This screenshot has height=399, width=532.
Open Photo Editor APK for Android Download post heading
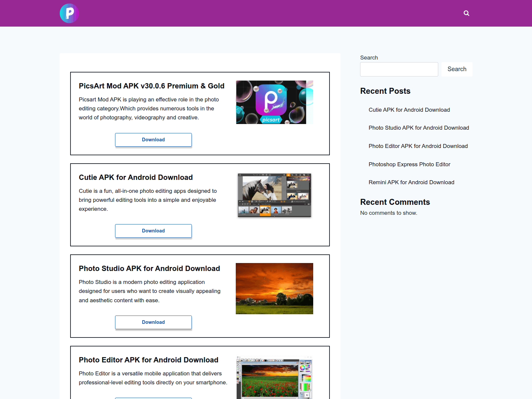(149, 360)
